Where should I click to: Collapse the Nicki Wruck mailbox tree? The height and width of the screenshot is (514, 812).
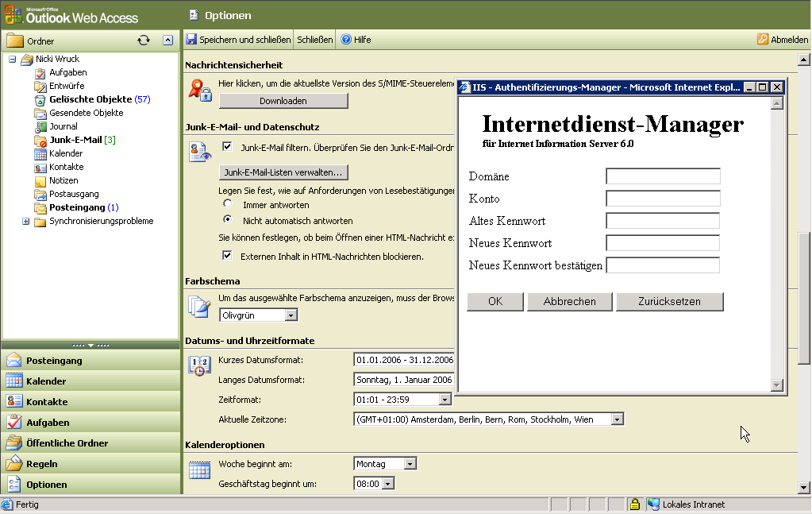tap(13, 59)
